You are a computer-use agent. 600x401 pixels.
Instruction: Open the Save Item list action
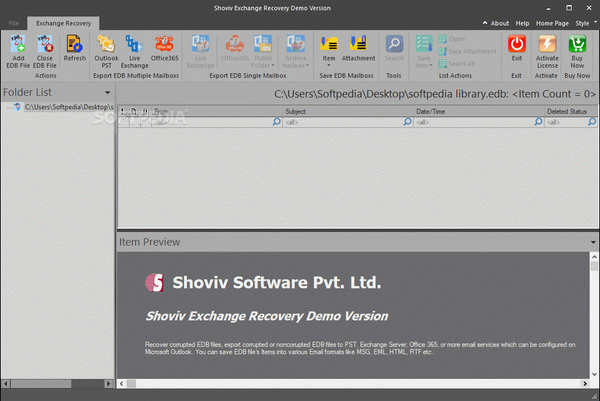click(424, 52)
